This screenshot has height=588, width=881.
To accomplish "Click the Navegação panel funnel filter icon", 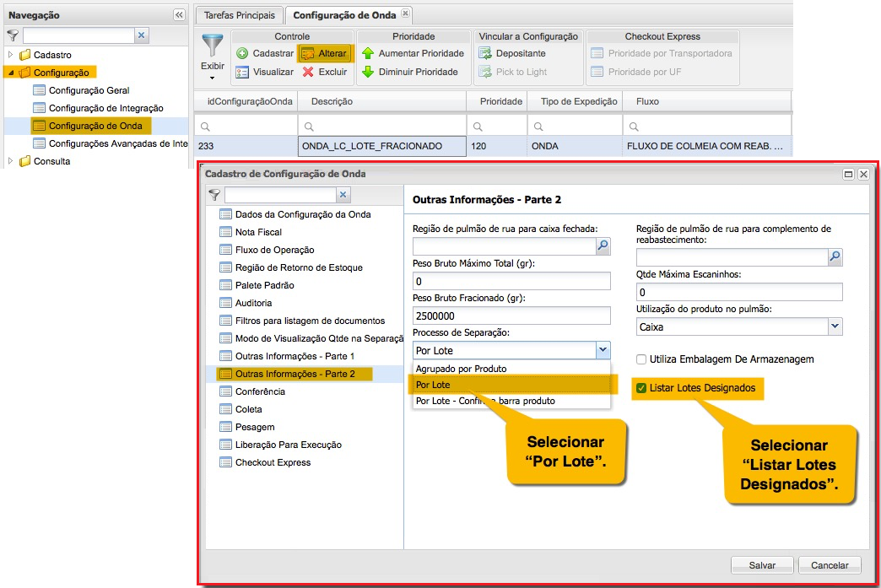I will coord(13,36).
